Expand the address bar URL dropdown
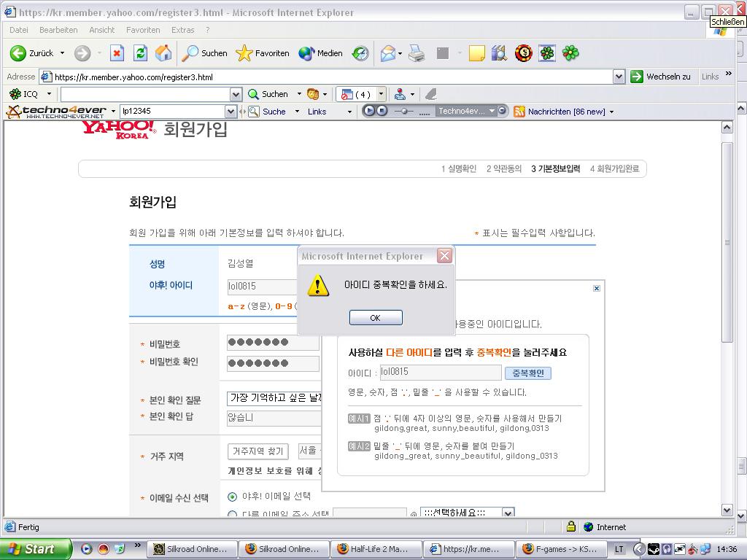This screenshot has height=560, width=747. [x=619, y=77]
